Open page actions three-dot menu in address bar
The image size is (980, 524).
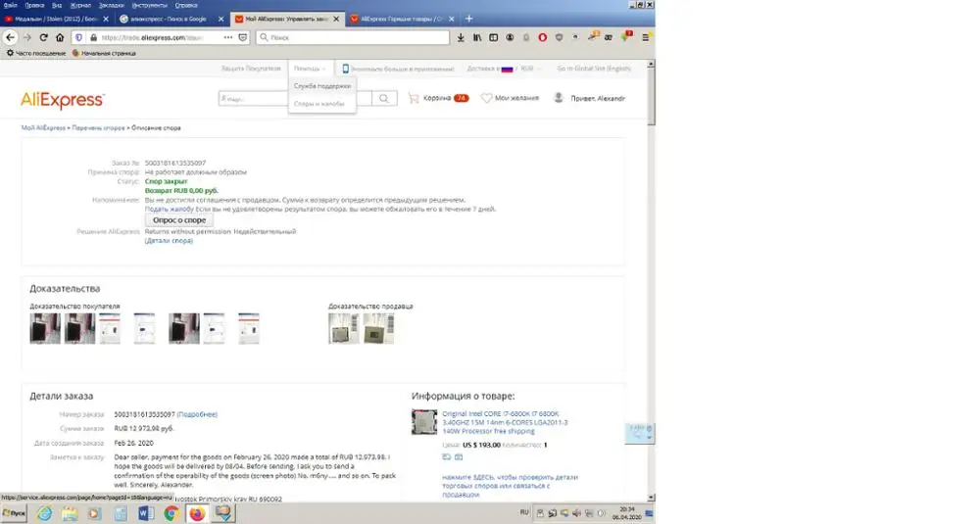(x=227, y=37)
